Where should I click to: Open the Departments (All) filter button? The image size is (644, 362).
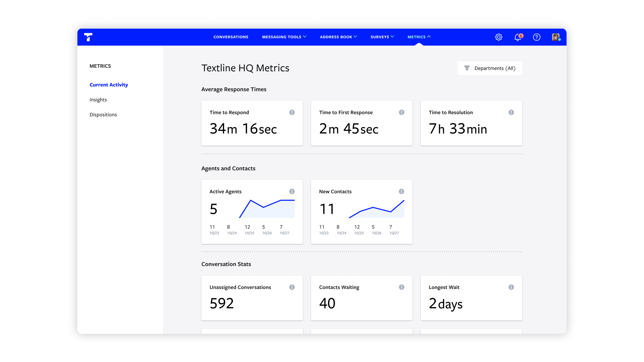coord(489,68)
